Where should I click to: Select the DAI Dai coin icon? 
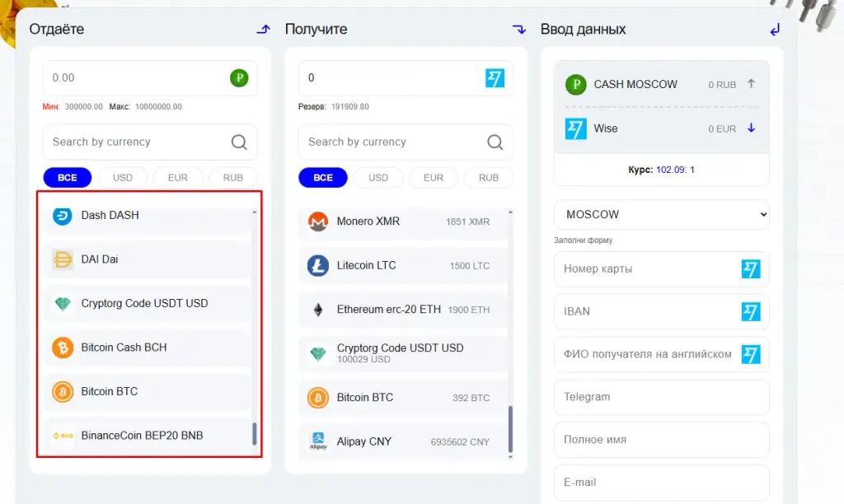tap(63, 259)
